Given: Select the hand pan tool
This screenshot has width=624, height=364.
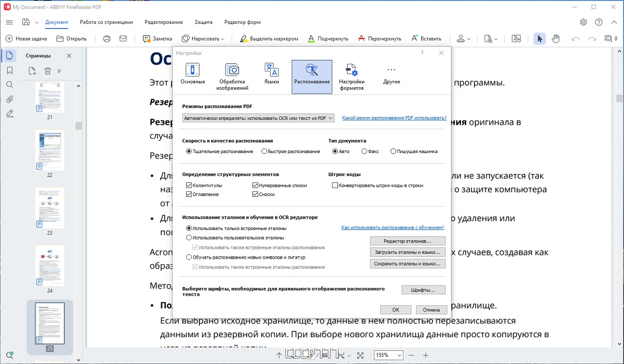Looking at the screenshot, I should pyautogui.click(x=555, y=38).
